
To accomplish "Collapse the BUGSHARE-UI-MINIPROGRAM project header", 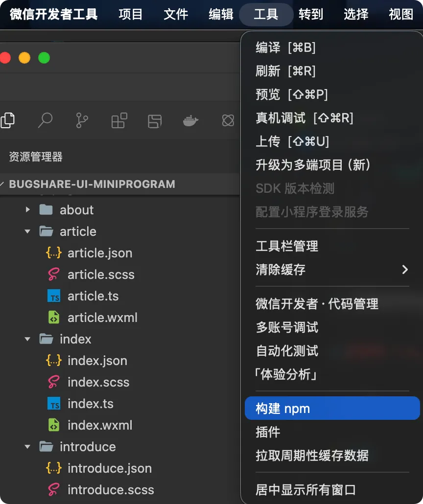I will coord(92,184).
